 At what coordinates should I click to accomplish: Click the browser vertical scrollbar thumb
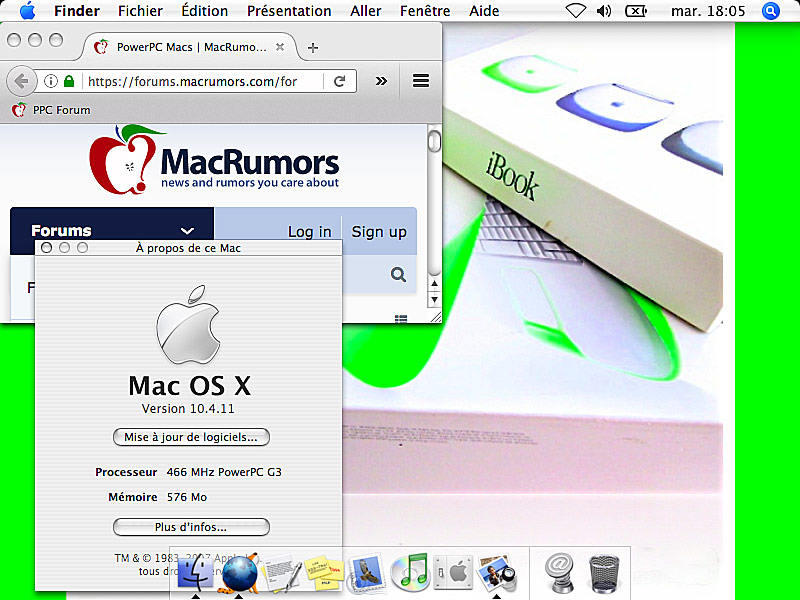[434, 140]
